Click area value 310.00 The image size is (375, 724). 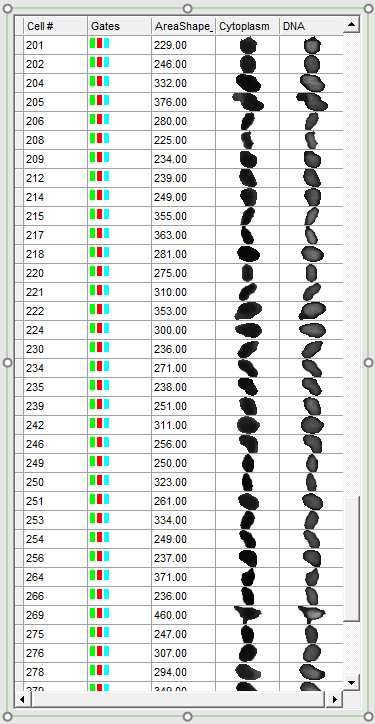pyautogui.click(x=170, y=292)
